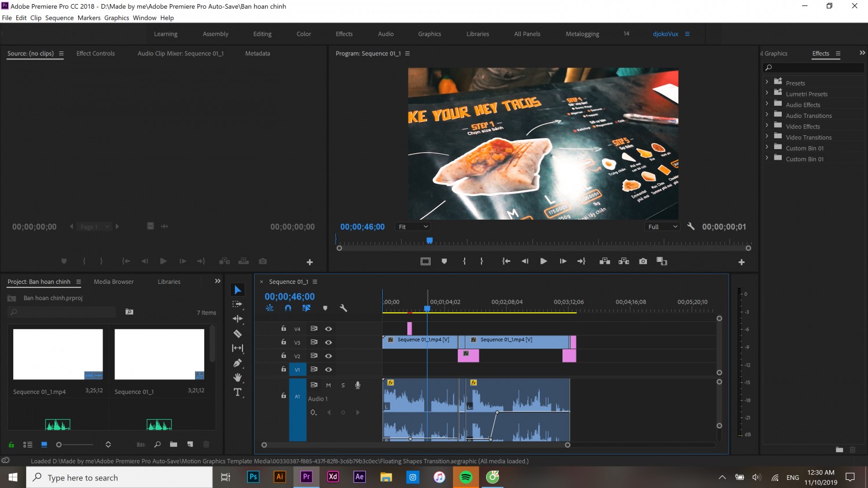The width and height of the screenshot is (868, 488).
Task: Select the Slip tool
Action: (237, 348)
